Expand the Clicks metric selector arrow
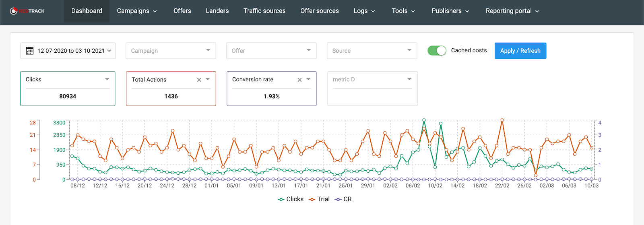Viewport: 644px width, 225px height. (x=107, y=79)
